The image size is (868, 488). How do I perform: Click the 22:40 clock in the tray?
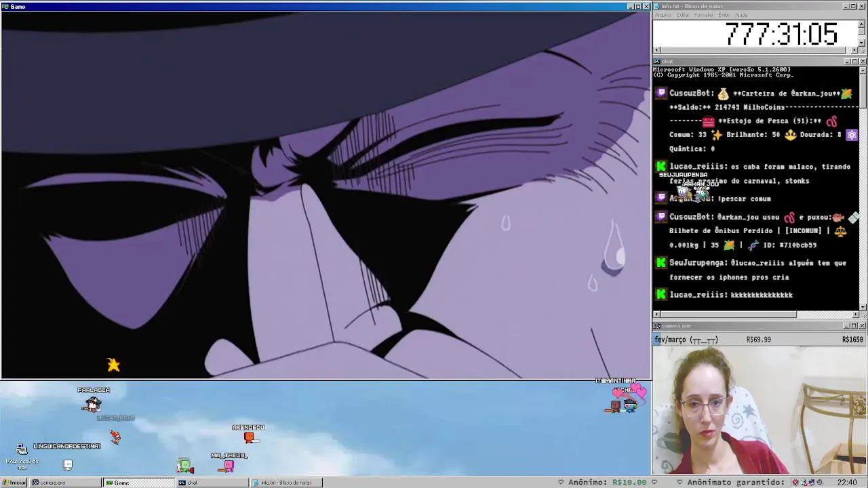847,483
